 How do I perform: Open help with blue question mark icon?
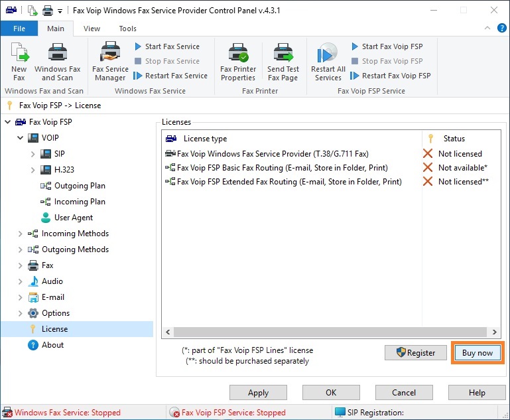point(501,28)
